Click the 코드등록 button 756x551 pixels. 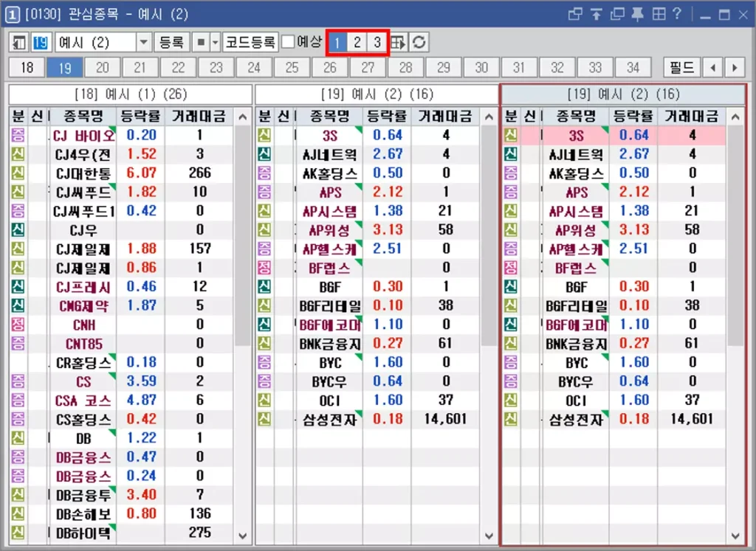251,42
